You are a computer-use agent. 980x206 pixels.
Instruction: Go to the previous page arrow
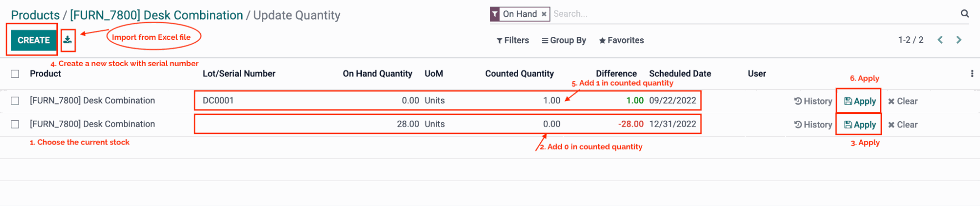940,40
